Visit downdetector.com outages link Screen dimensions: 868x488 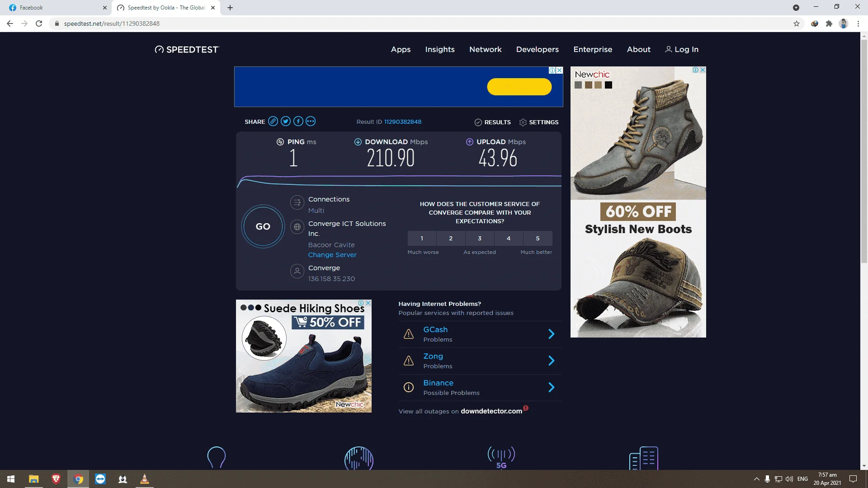click(x=491, y=411)
